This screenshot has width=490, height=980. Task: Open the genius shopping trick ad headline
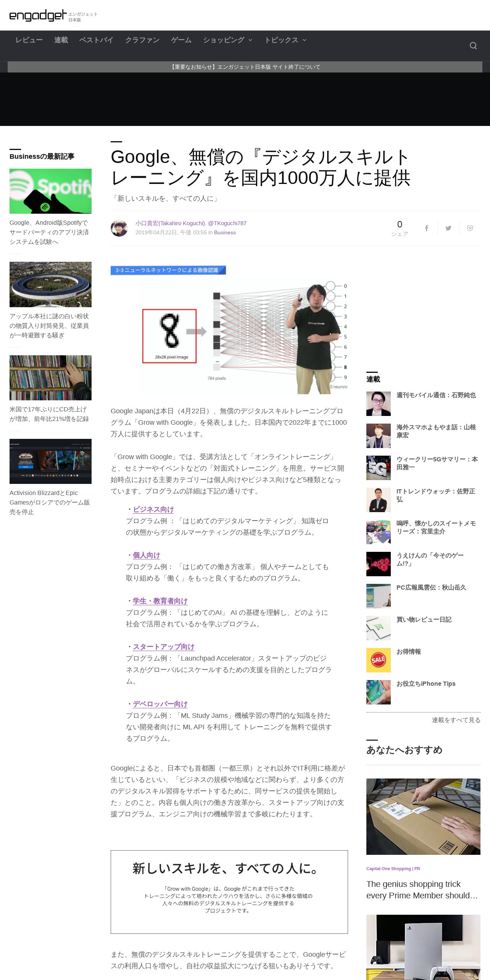coord(422,890)
